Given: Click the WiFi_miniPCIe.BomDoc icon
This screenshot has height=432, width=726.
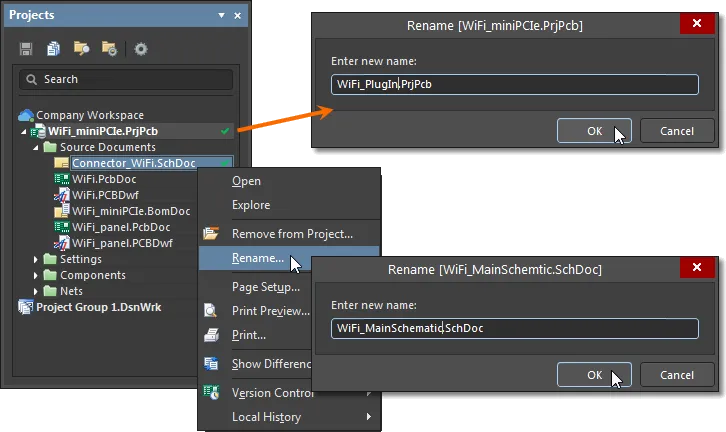Looking at the screenshot, I should point(62,211).
